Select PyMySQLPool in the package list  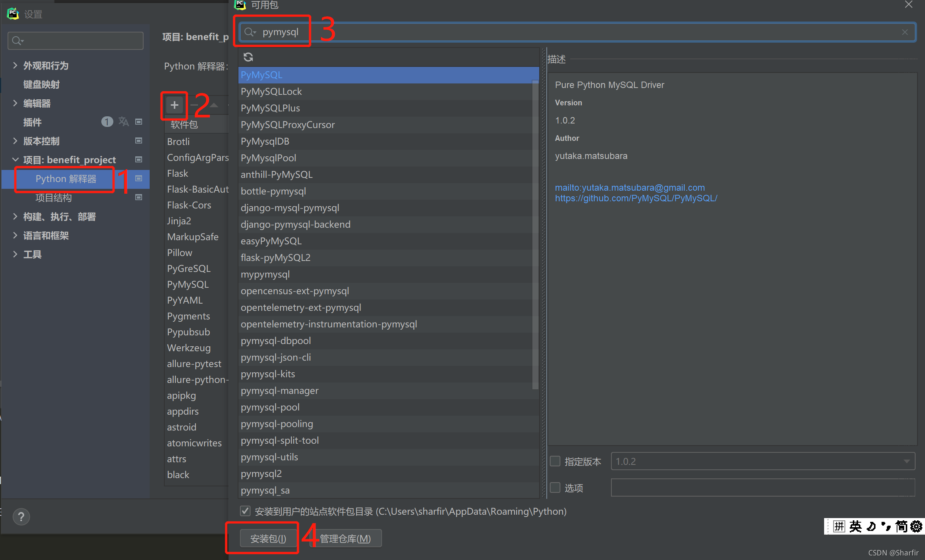click(x=268, y=158)
